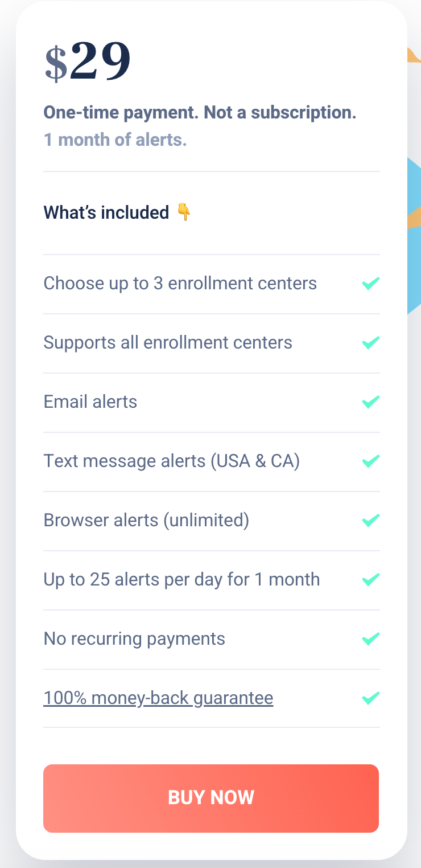Click the What's included heading
The width and height of the screenshot is (421, 868).
click(106, 212)
